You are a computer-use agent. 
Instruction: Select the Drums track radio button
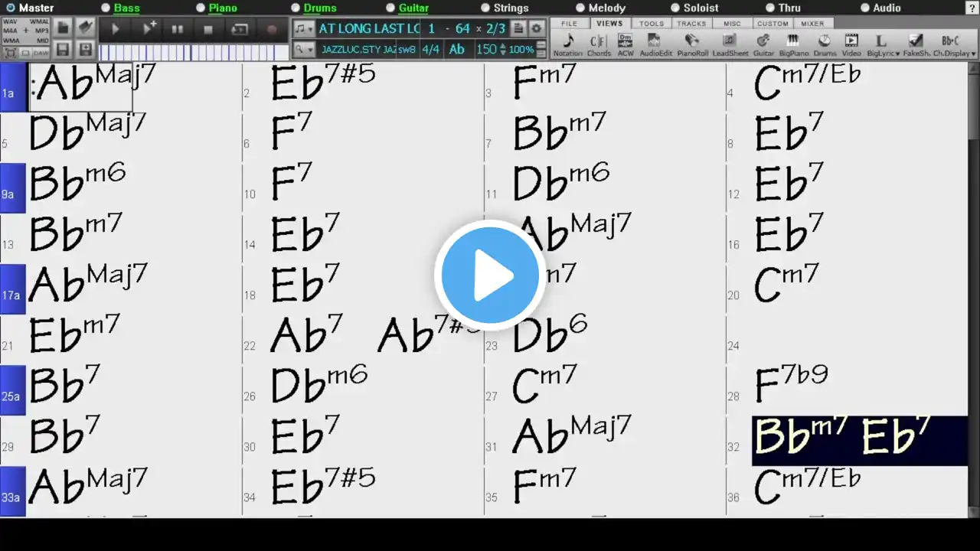click(x=296, y=8)
